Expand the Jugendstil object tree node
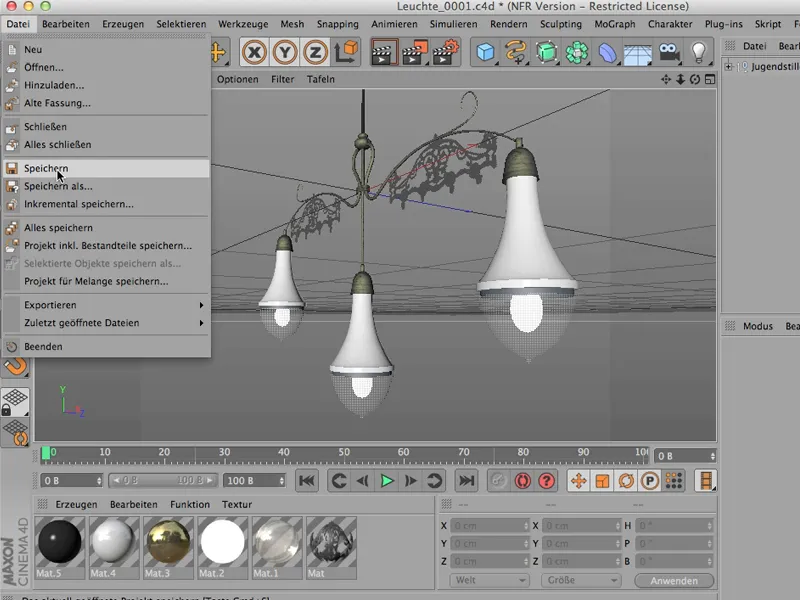 pyautogui.click(x=728, y=66)
